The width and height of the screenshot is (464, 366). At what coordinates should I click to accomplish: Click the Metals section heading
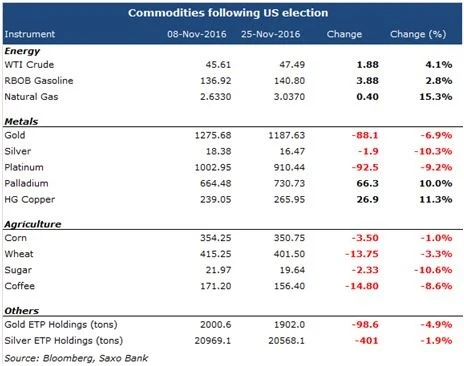(21, 121)
